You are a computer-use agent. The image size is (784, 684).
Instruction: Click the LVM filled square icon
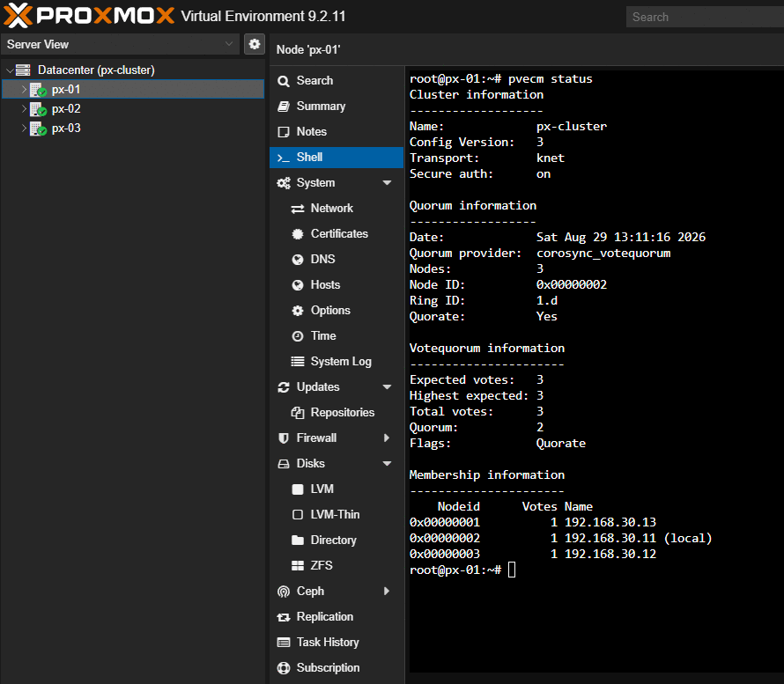coord(298,489)
